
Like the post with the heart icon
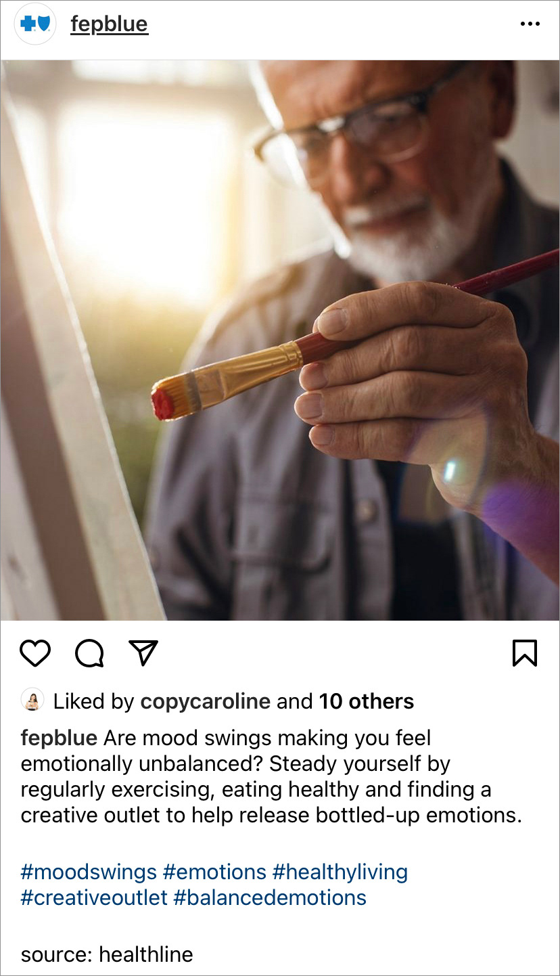coord(35,653)
